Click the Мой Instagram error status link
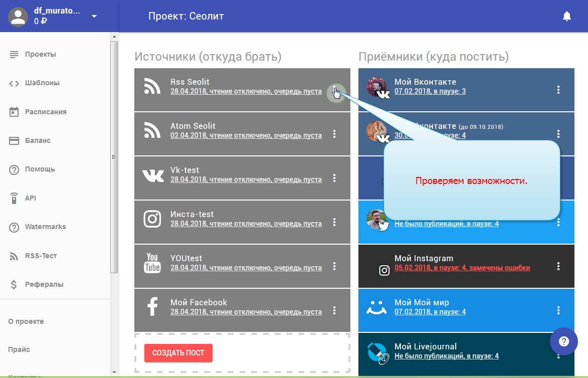The image size is (588, 378). pyautogui.click(x=462, y=268)
